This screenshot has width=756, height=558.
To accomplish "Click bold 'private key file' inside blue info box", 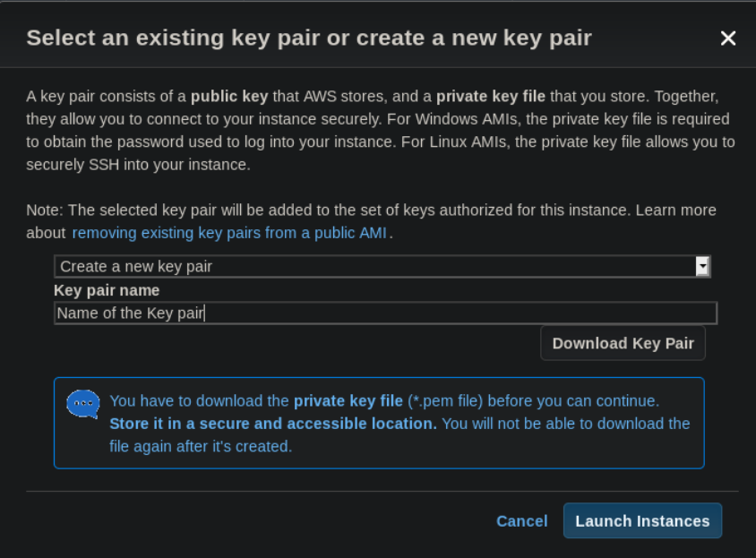I will [x=348, y=401].
